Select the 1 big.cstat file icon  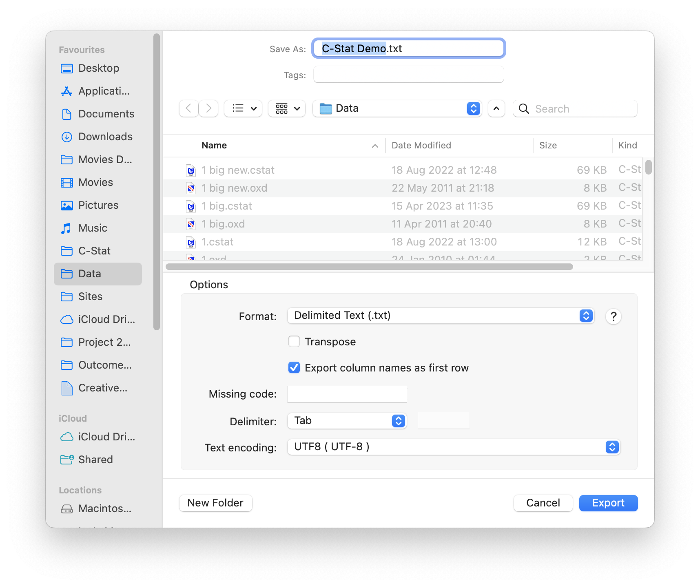(191, 206)
